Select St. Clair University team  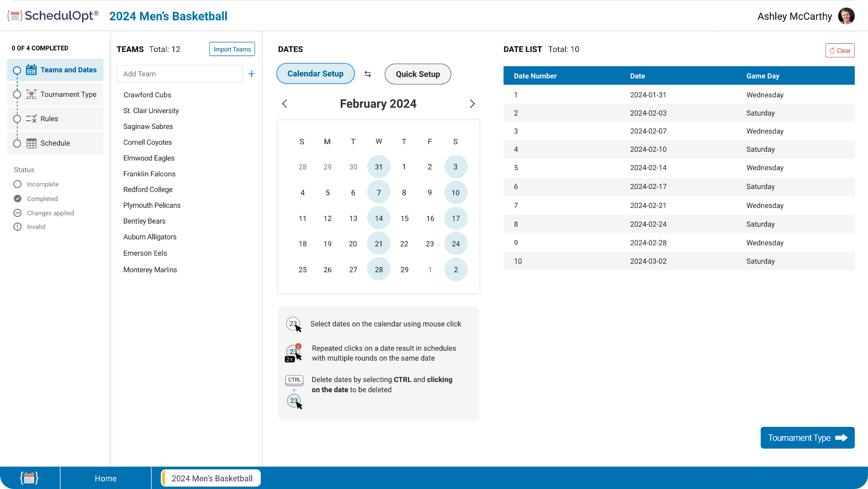(x=151, y=111)
